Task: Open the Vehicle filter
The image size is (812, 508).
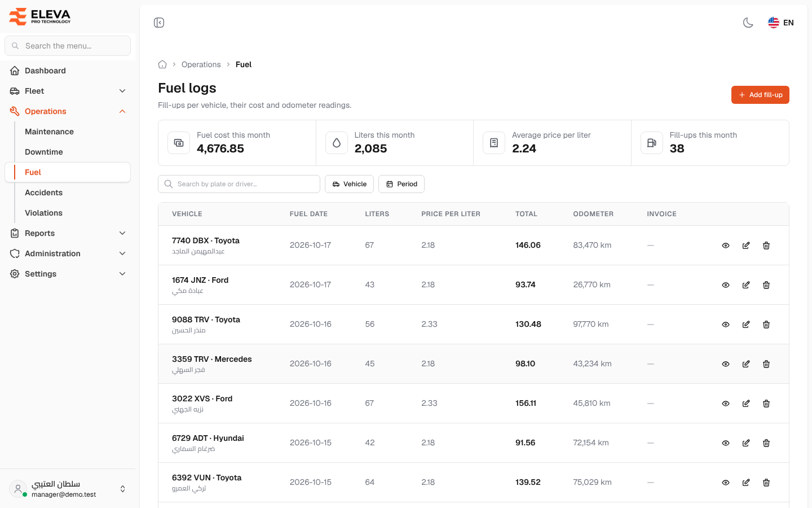Action: point(349,184)
